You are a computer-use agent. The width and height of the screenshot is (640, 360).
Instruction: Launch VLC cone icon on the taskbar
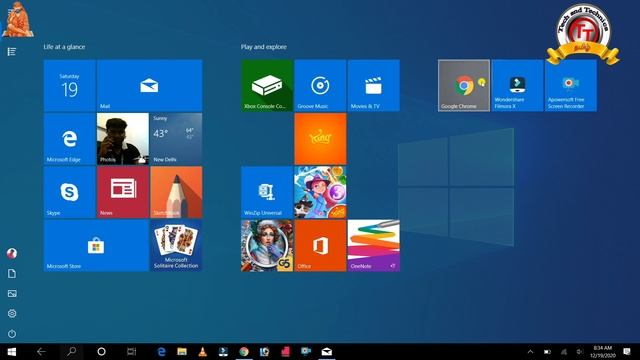(202, 351)
